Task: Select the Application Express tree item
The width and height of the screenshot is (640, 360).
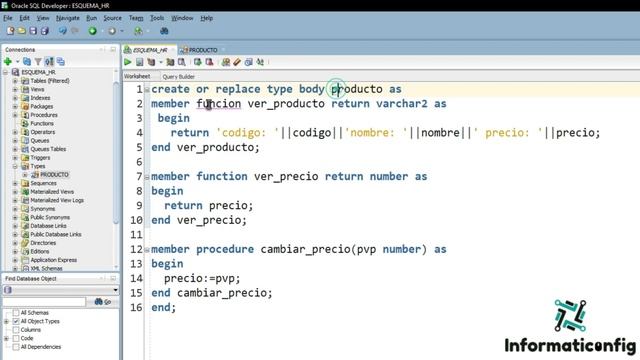Action: pyautogui.click(x=53, y=260)
